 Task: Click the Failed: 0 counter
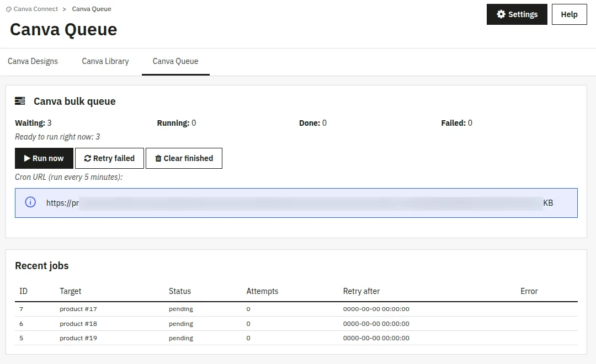[x=456, y=123]
